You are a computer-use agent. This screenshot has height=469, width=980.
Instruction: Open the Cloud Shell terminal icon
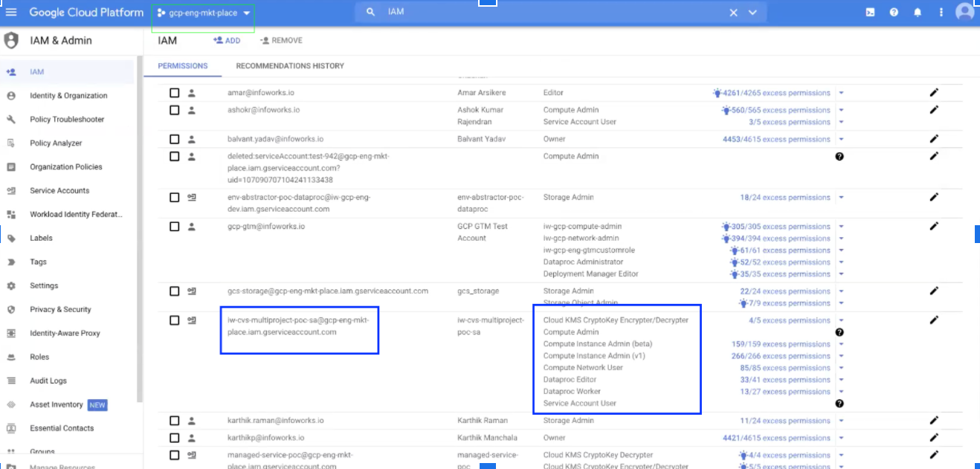(870, 12)
